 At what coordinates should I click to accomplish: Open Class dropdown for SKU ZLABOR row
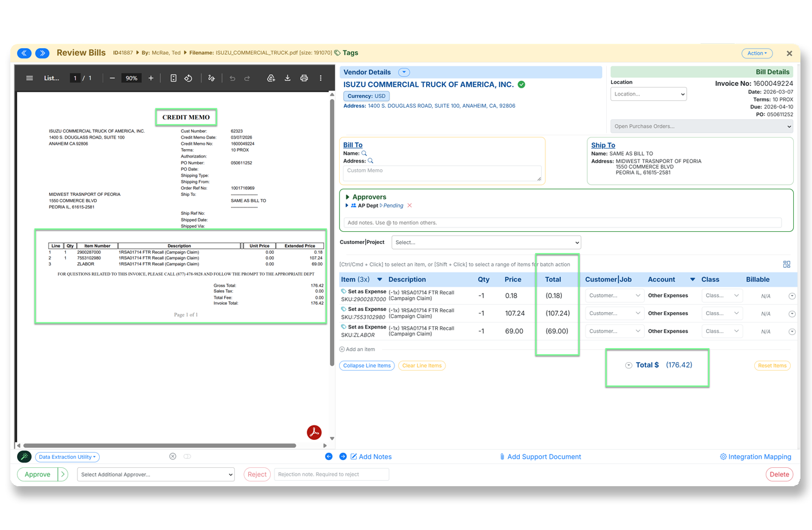(x=722, y=331)
